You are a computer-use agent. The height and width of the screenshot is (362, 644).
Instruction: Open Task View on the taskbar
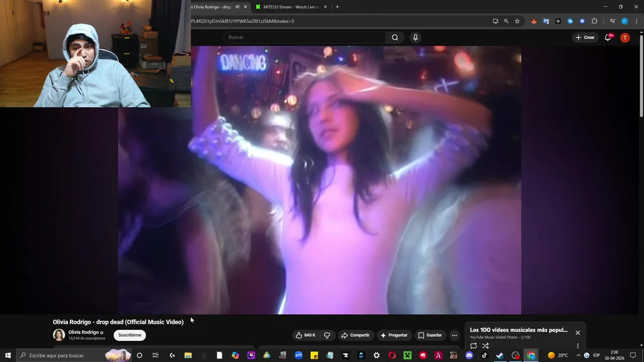[155, 355]
